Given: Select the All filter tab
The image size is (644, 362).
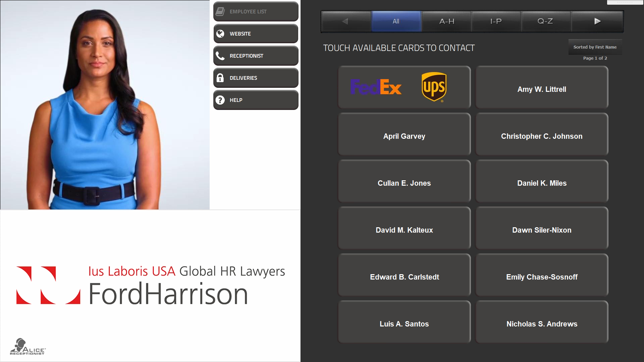Looking at the screenshot, I should 396,21.
